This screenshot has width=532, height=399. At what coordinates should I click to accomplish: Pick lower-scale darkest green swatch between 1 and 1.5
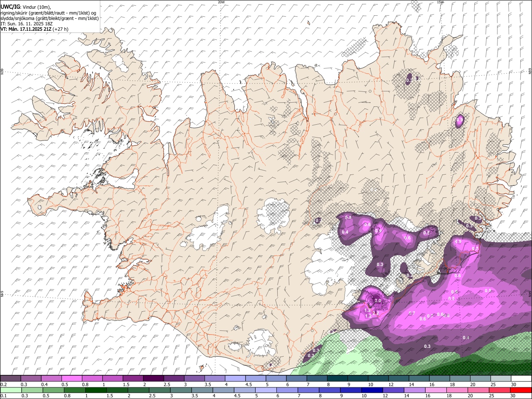96,390
